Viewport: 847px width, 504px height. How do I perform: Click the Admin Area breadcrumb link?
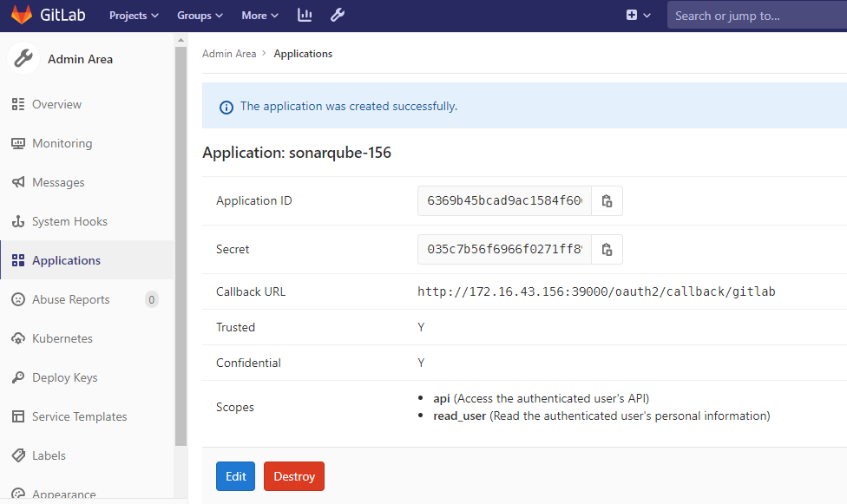click(x=229, y=54)
